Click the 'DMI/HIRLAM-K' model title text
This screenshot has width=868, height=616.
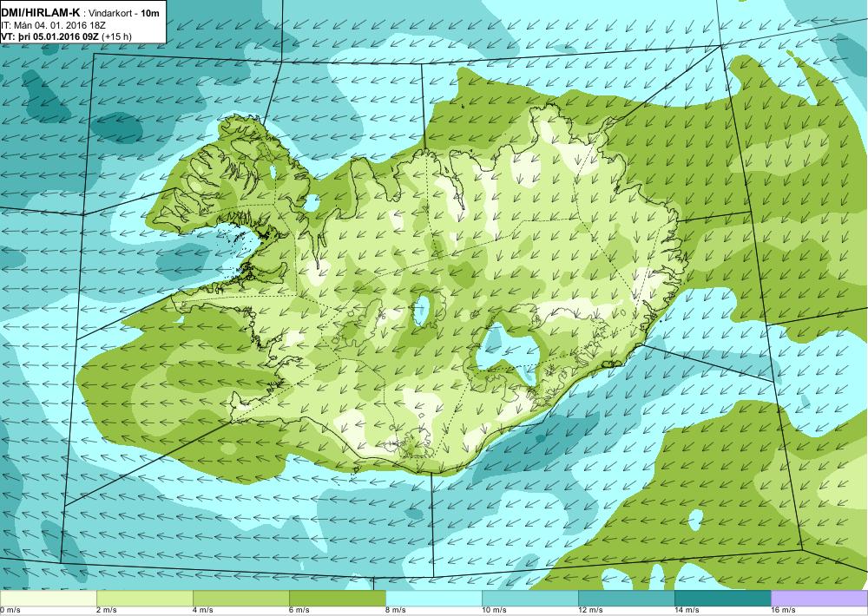(41, 12)
